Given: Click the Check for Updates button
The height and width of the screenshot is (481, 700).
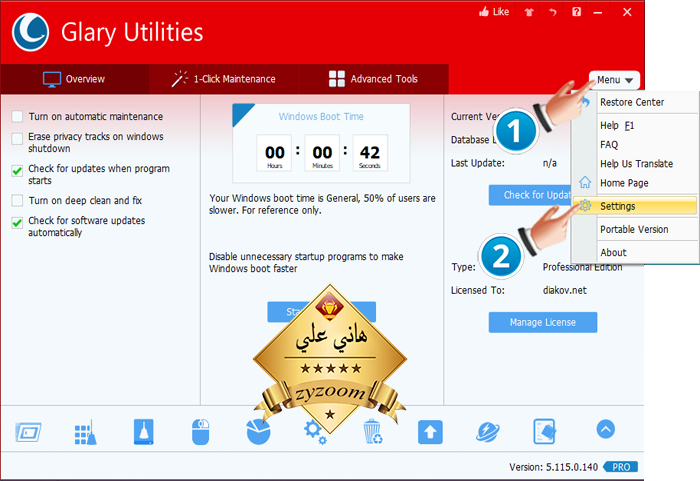Looking at the screenshot, I should click(x=530, y=195).
